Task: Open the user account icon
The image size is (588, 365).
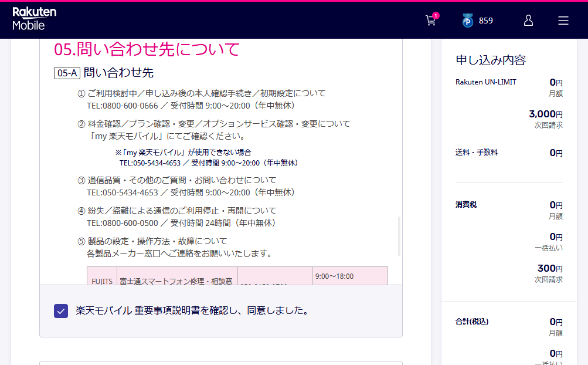Action: point(528,21)
